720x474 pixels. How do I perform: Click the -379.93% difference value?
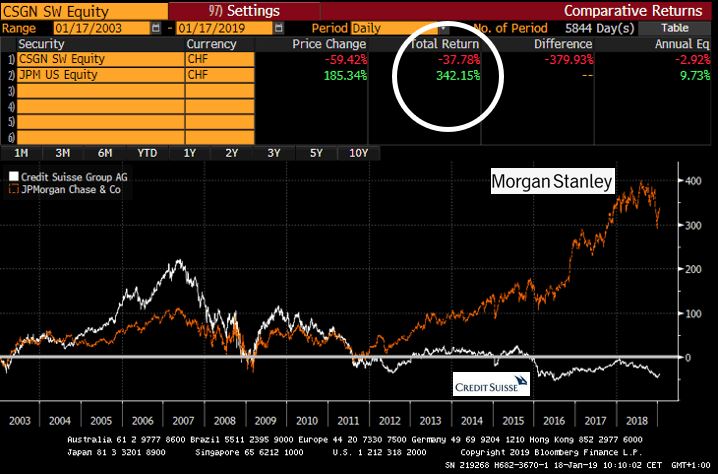point(569,60)
